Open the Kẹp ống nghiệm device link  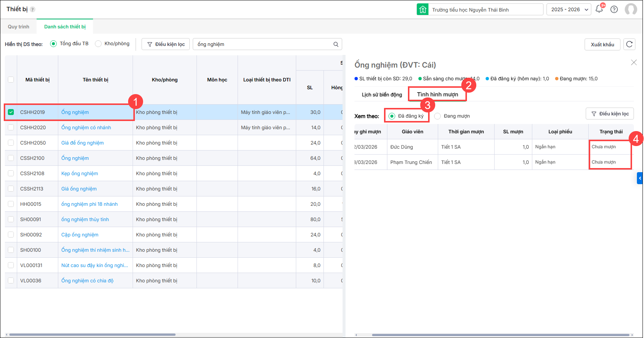click(x=80, y=173)
